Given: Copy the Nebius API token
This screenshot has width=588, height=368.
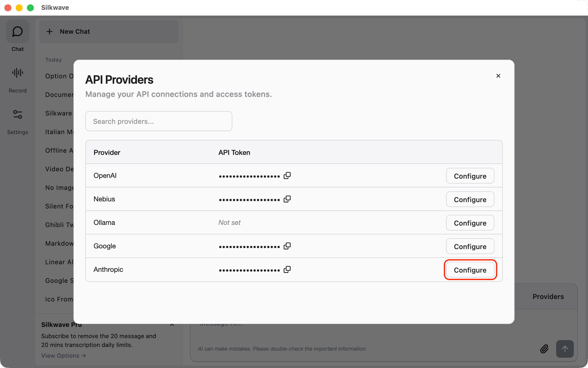Looking at the screenshot, I should click(x=287, y=199).
